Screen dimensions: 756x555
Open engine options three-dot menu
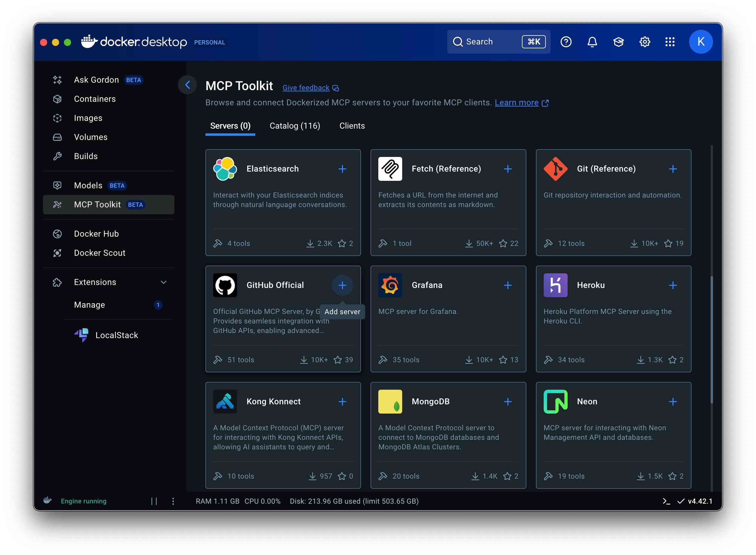(x=173, y=501)
